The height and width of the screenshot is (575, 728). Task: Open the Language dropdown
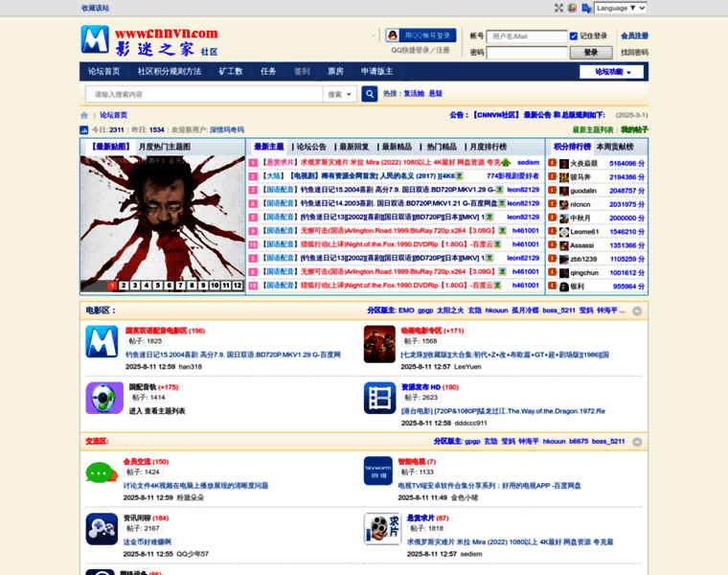click(621, 8)
